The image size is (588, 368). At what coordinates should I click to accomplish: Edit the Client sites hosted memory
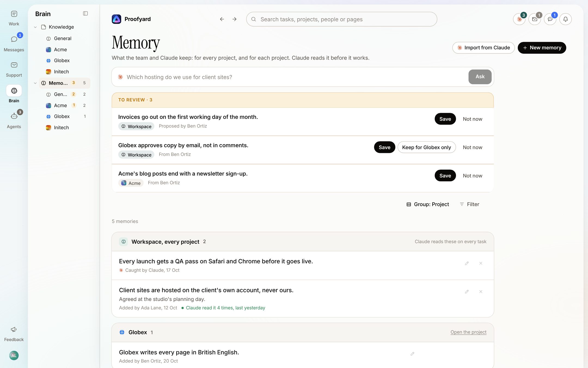(x=467, y=292)
